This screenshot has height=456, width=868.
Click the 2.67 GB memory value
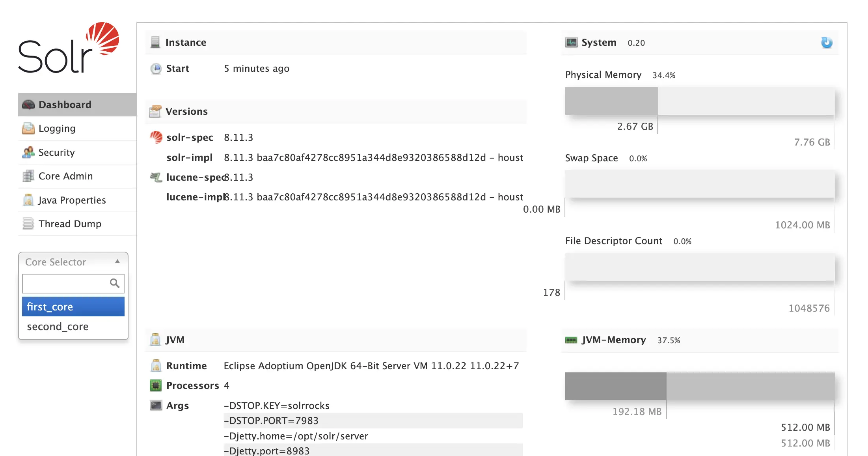[x=635, y=126]
